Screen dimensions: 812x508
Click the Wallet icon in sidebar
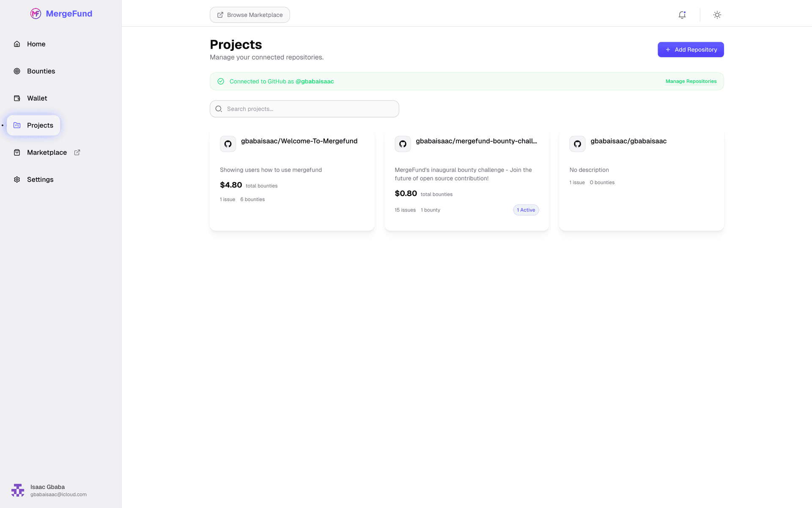(17, 98)
